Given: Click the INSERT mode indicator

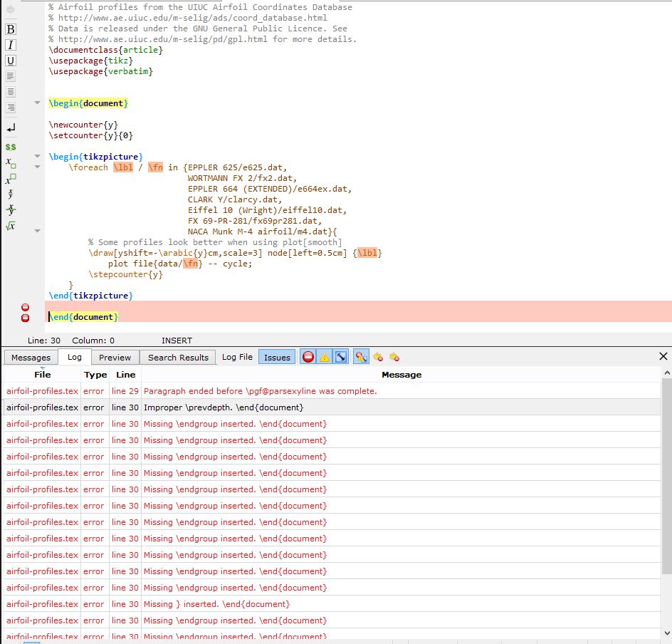Looking at the screenshot, I should [x=177, y=341].
